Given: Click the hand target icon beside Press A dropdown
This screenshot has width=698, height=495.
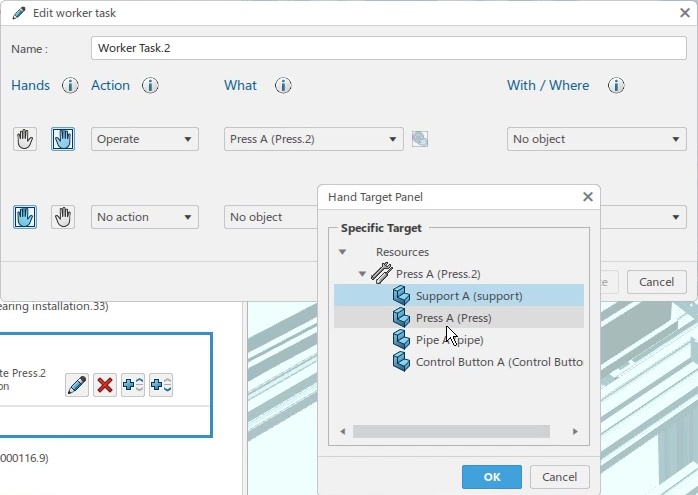Looking at the screenshot, I should (x=420, y=139).
